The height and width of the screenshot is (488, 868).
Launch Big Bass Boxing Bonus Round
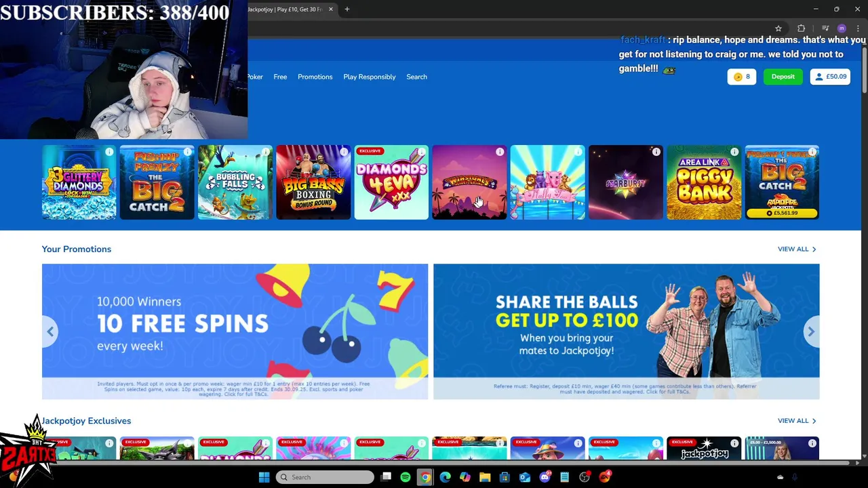(x=313, y=182)
